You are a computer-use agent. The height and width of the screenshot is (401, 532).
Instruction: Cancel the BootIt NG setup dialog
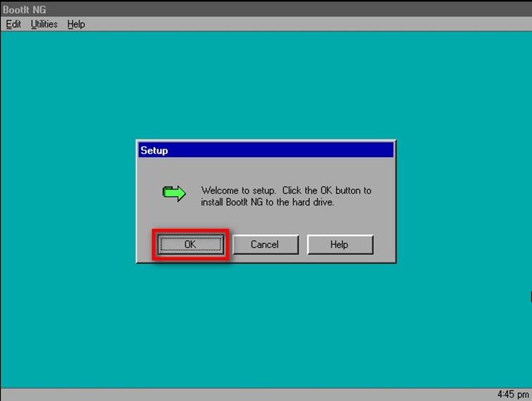click(266, 245)
